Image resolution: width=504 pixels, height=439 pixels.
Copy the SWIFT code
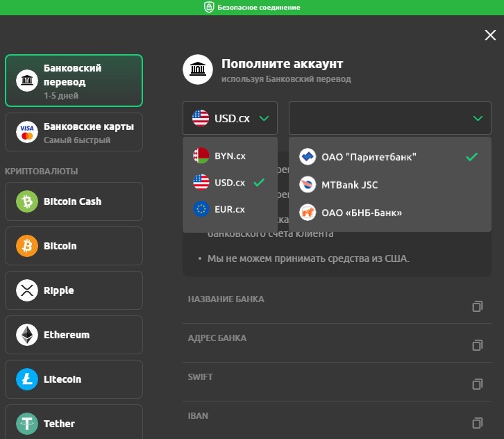(478, 384)
